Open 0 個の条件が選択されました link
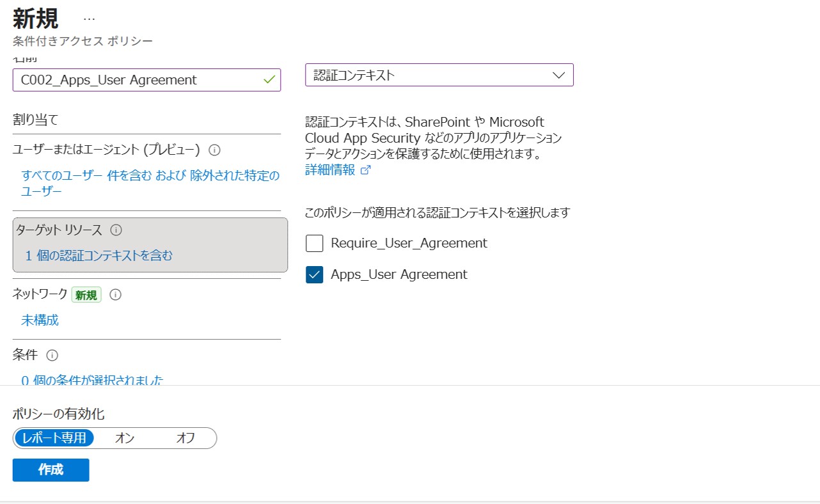The height and width of the screenshot is (504, 820). coord(92,380)
